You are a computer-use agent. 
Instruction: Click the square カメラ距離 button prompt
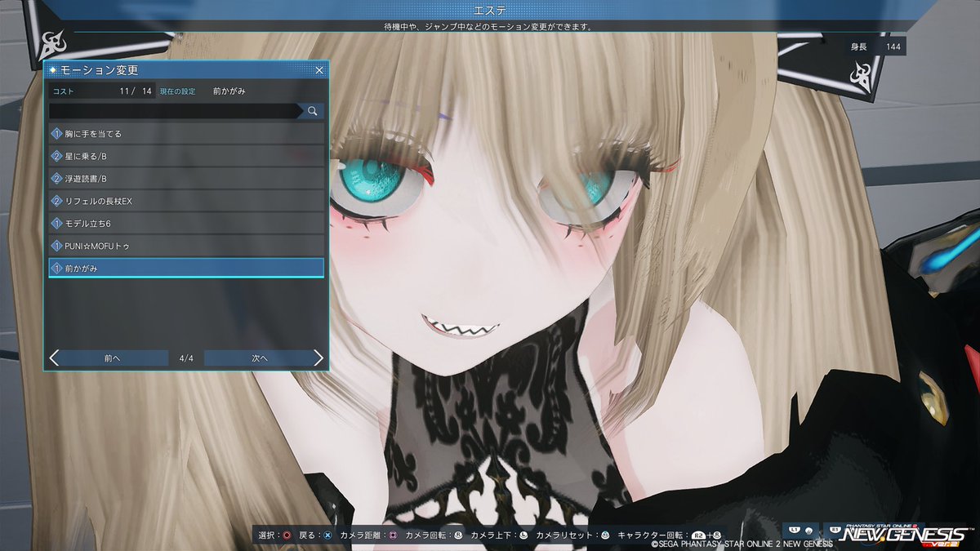pyautogui.click(x=393, y=535)
